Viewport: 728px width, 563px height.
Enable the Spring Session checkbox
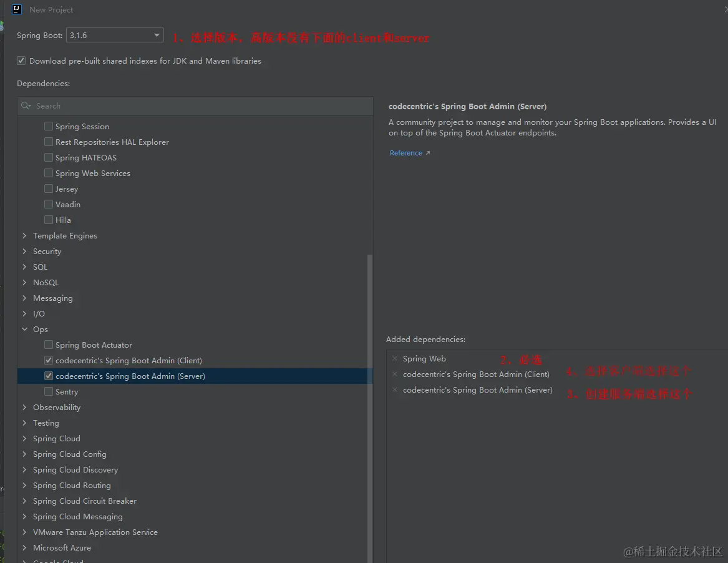pyautogui.click(x=48, y=126)
